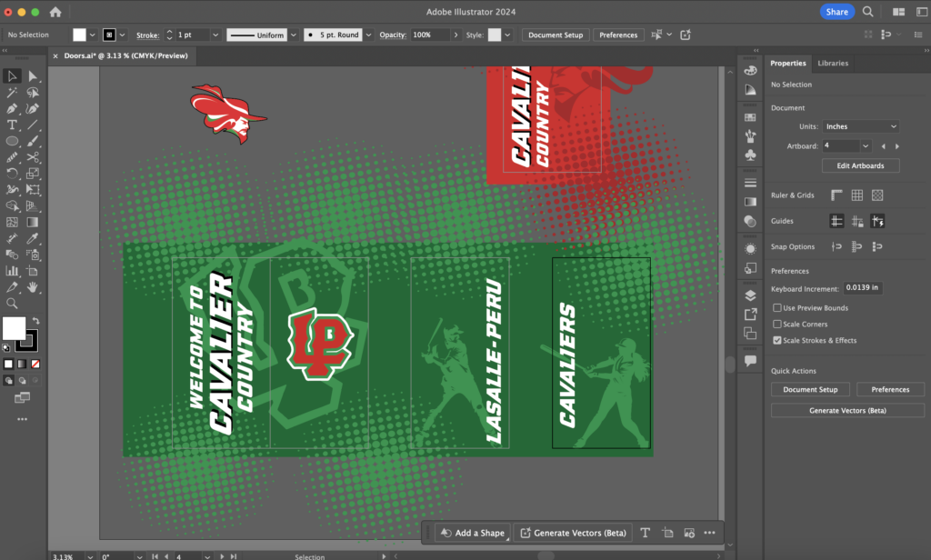Select the Scale tool
This screenshot has height=560, width=931.
(33, 174)
